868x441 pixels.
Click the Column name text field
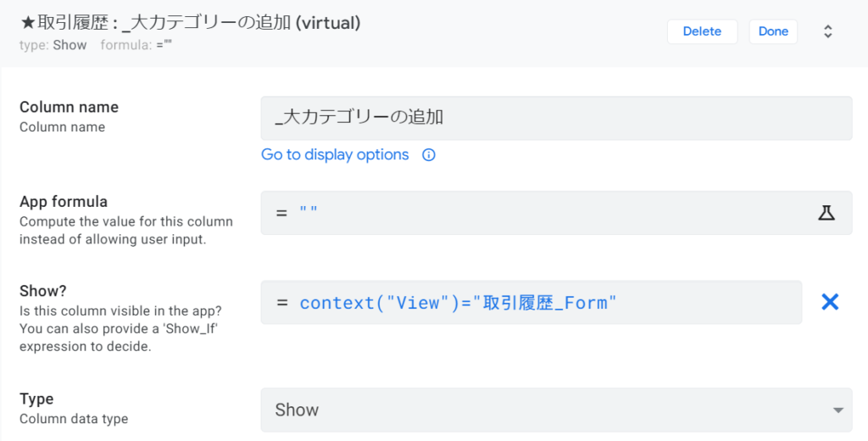pyautogui.click(x=555, y=118)
